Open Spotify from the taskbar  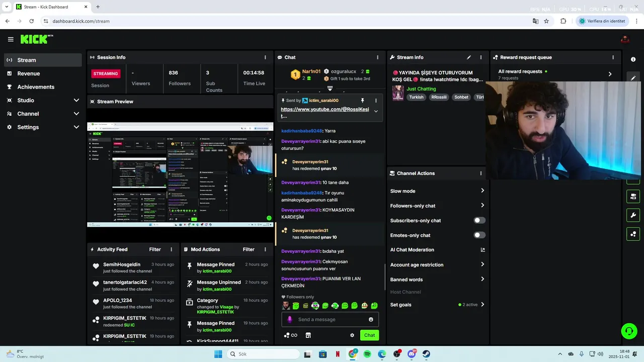(x=367, y=354)
